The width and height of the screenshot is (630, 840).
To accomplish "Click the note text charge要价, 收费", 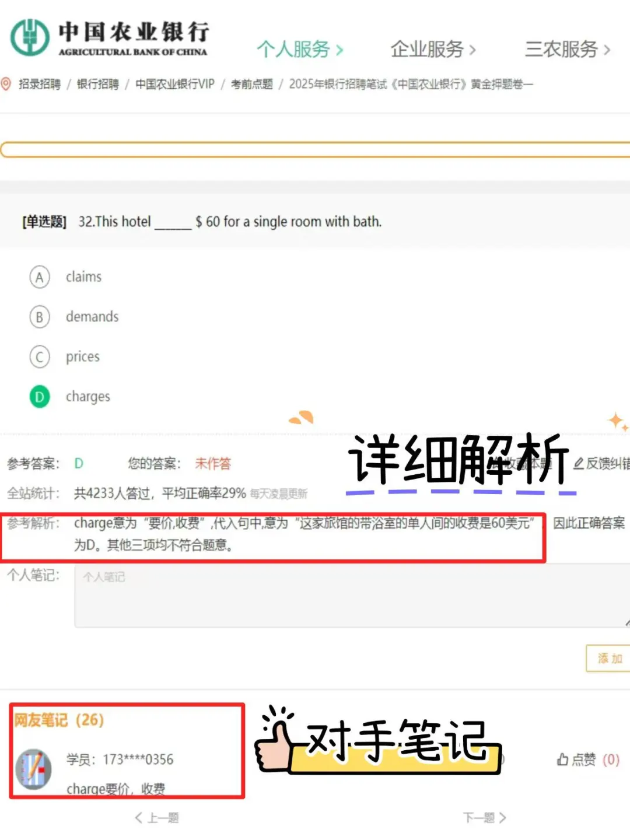I will (x=116, y=789).
